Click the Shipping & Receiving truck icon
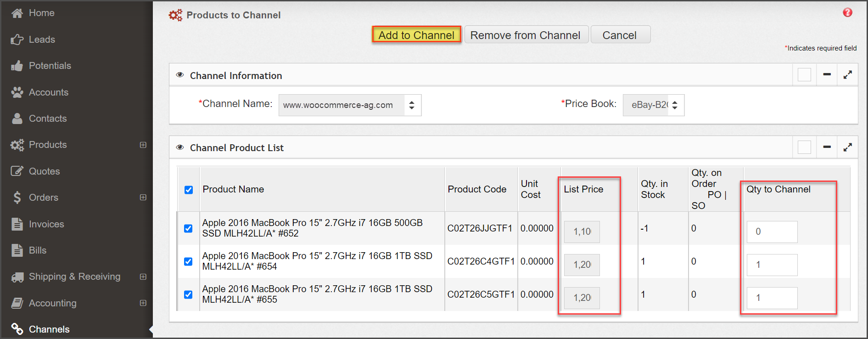868x339 pixels. coord(17,277)
